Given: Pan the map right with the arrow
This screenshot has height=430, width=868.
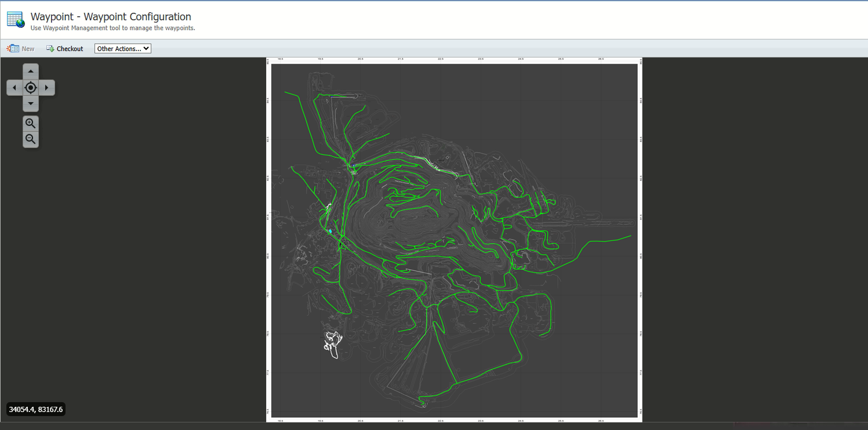Looking at the screenshot, I should (x=47, y=88).
